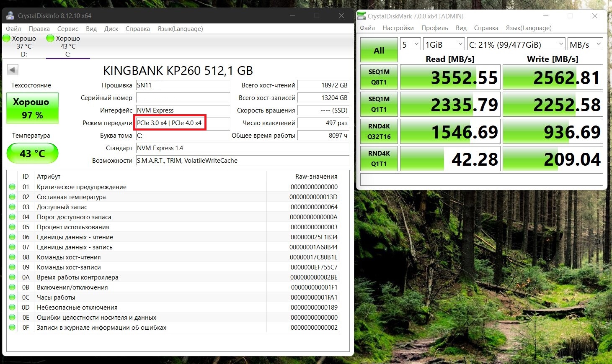Open Файл menu in CrystalDiskMark
Screen dimensions: 612x364
pos(367,28)
